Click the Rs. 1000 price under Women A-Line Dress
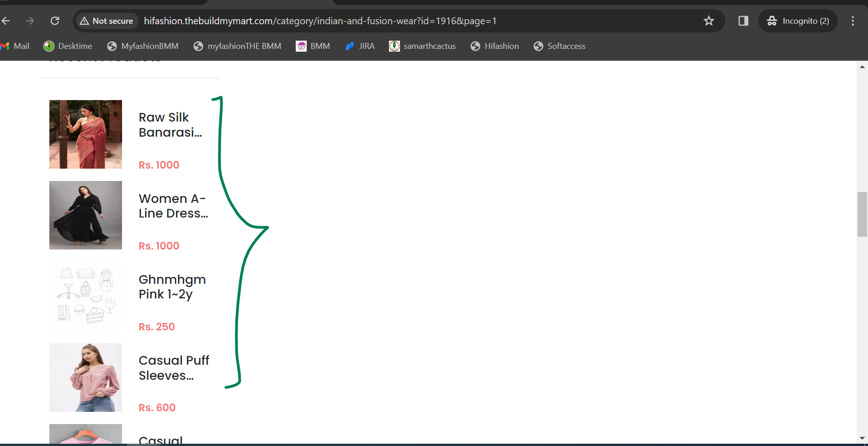Viewport: 868px width, 446px height. [159, 246]
